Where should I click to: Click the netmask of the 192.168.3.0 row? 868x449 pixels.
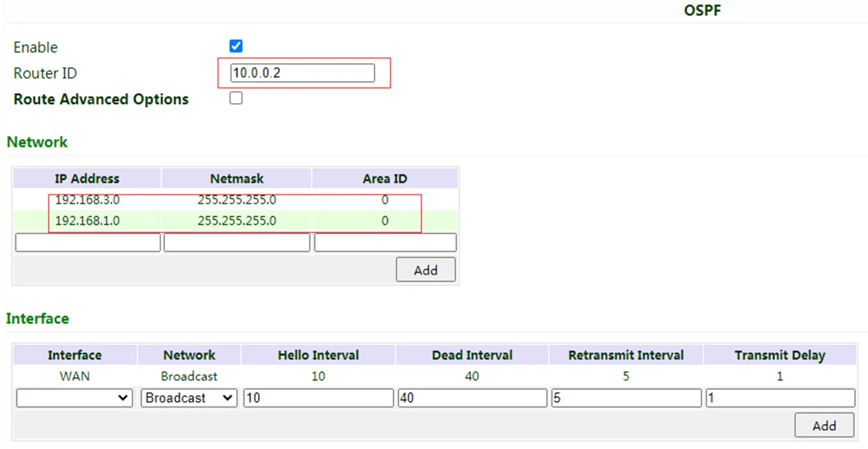coord(237,200)
